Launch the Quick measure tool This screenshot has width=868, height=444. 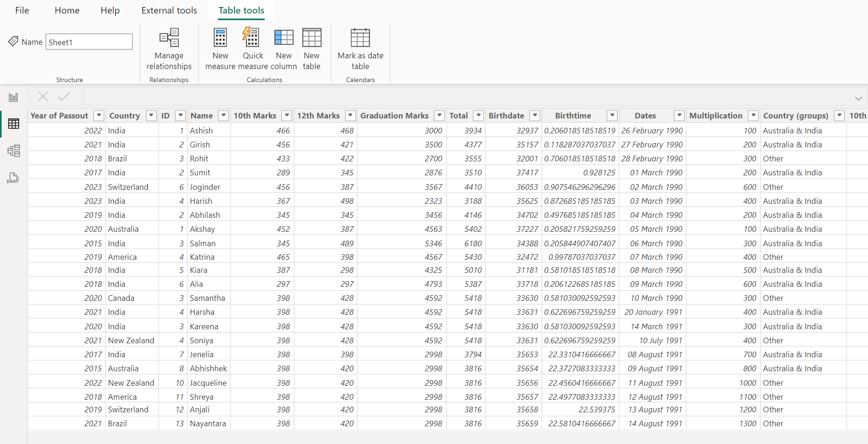(252, 49)
